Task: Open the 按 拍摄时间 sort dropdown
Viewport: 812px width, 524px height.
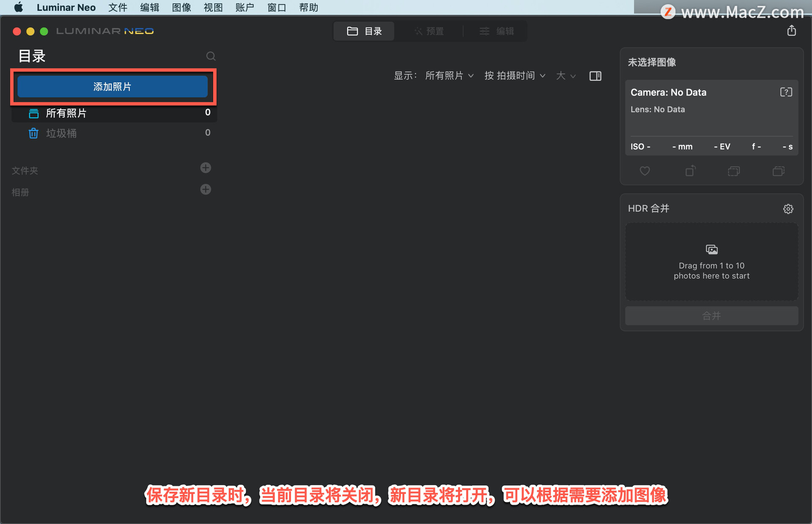Action: 515,76
